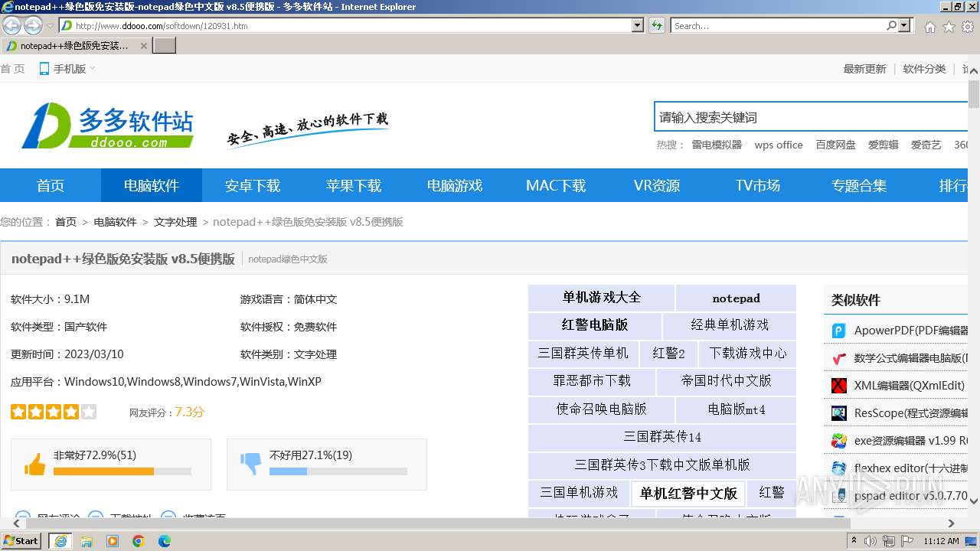Click the thumbs-up 非常好 icon
Image resolution: width=980 pixels, height=551 pixels.
34,464
